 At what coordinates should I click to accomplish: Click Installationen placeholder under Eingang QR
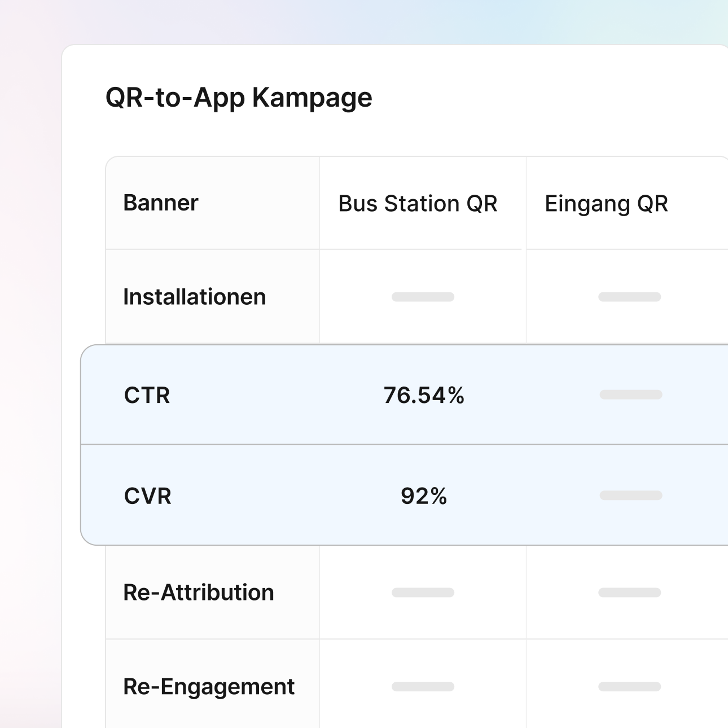(629, 297)
